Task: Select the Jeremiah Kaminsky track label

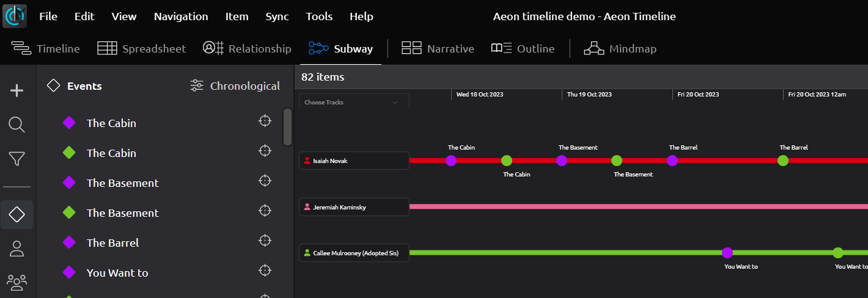Action: coord(354,207)
